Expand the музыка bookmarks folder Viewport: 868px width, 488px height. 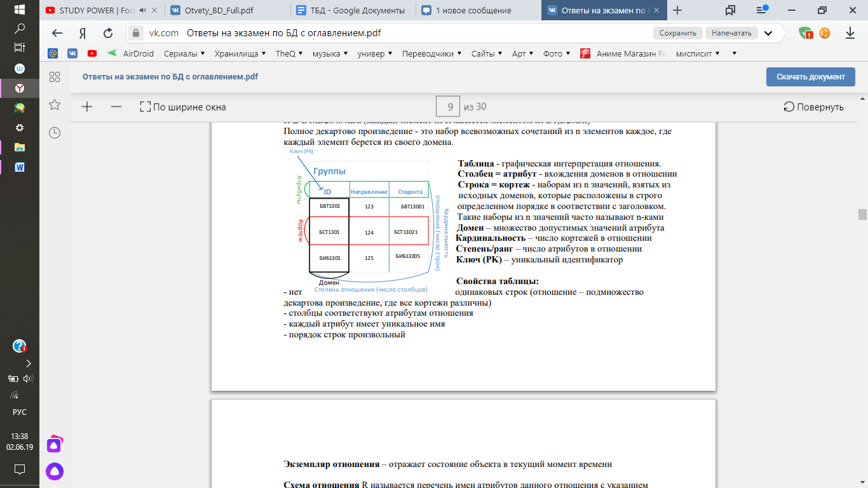[330, 53]
